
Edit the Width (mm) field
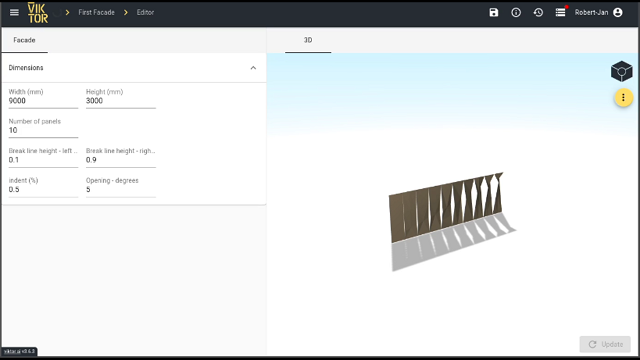(x=43, y=101)
